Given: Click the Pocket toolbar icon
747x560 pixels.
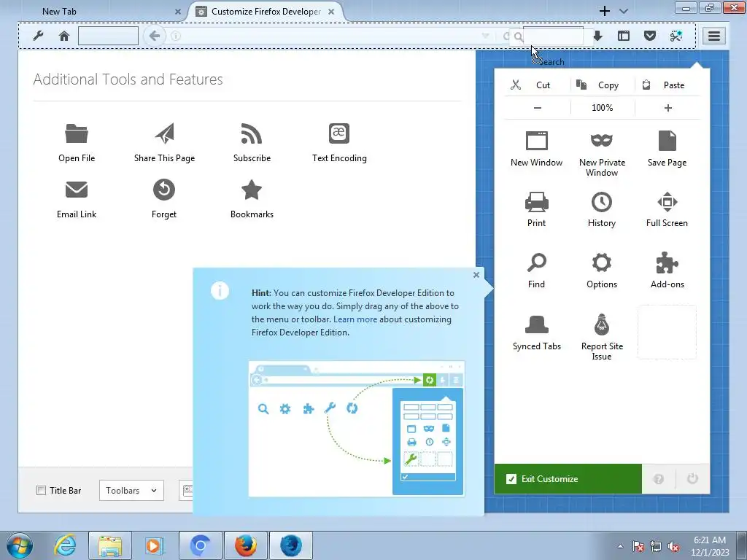Looking at the screenshot, I should (650, 36).
